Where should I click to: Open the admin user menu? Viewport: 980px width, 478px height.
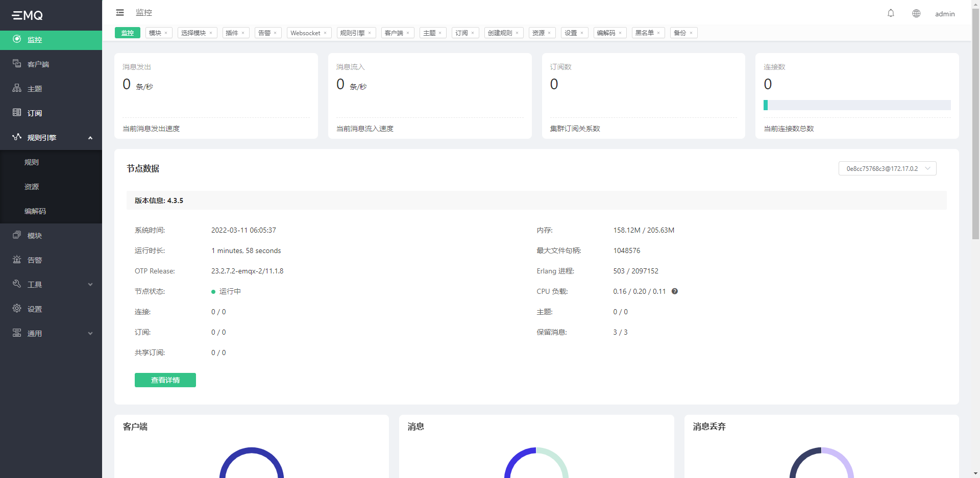pyautogui.click(x=945, y=14)
